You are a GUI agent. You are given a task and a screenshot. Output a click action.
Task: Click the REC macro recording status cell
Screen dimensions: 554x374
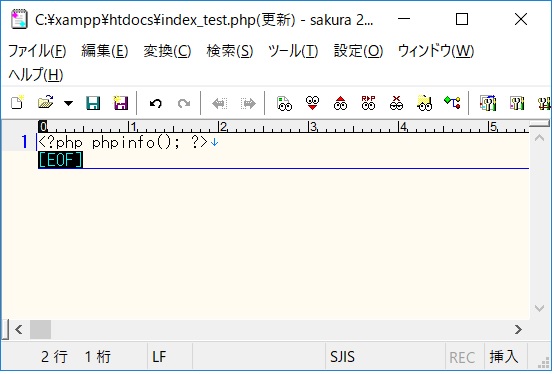[x=464, y=357]
